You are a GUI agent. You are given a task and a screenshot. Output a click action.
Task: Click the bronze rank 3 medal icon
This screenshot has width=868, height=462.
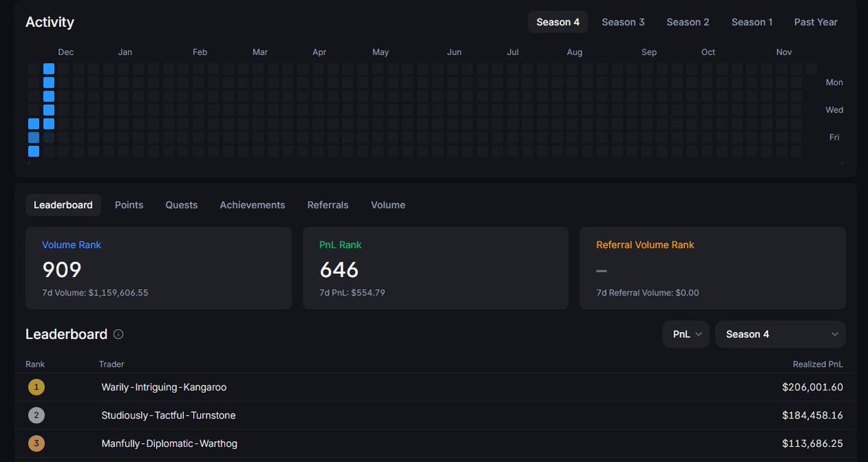click(36, 443)
